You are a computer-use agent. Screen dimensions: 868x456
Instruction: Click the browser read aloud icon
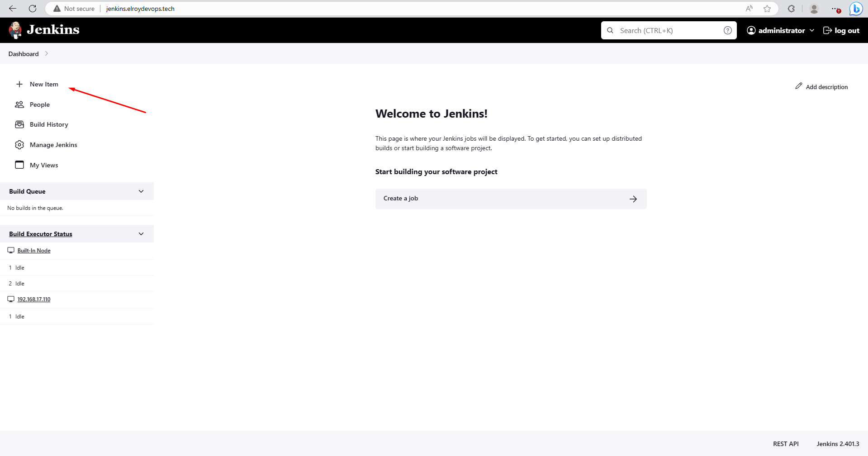click(x=749, y=9)
